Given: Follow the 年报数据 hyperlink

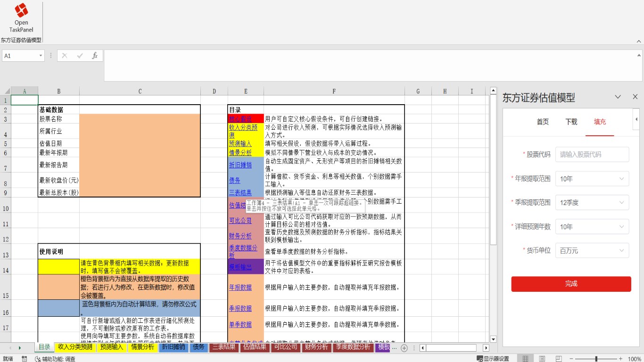Looking at the screenshot, I should [240, 287].
